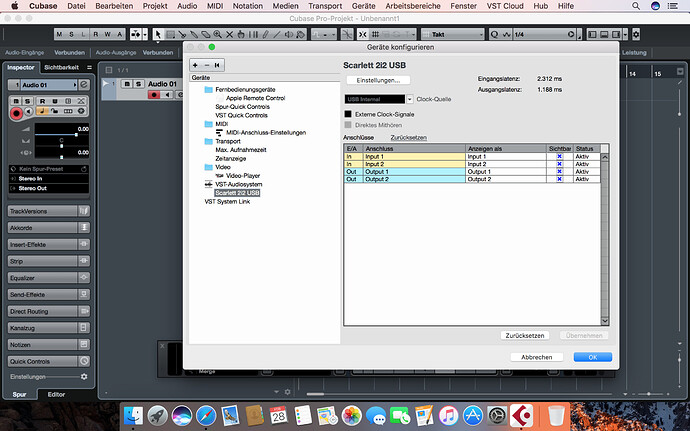Open Inspector Einstellungen gear
Screen dimensions: 690x431
84,376
